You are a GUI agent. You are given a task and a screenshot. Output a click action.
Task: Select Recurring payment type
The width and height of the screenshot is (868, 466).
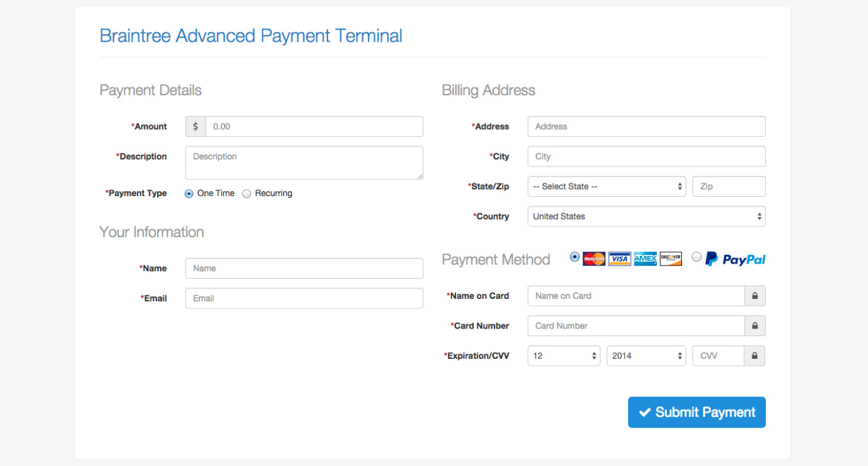pos(247,194)
